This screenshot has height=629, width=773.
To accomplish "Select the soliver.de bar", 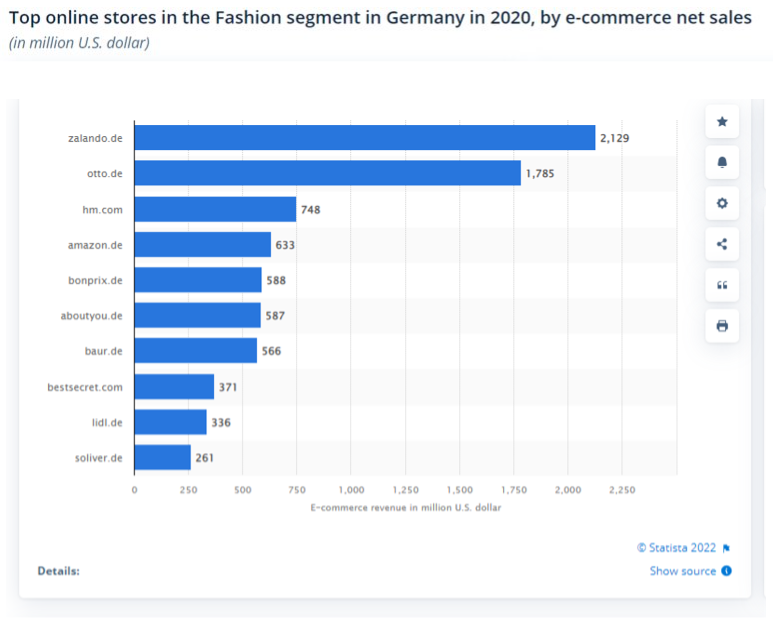I will (x=162, y=457).
